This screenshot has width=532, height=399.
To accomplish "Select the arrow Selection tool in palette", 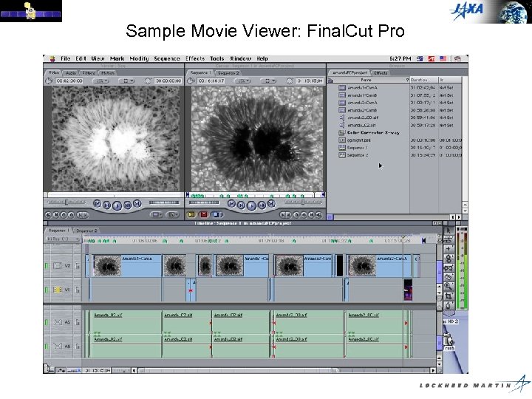I will point(449,231).
